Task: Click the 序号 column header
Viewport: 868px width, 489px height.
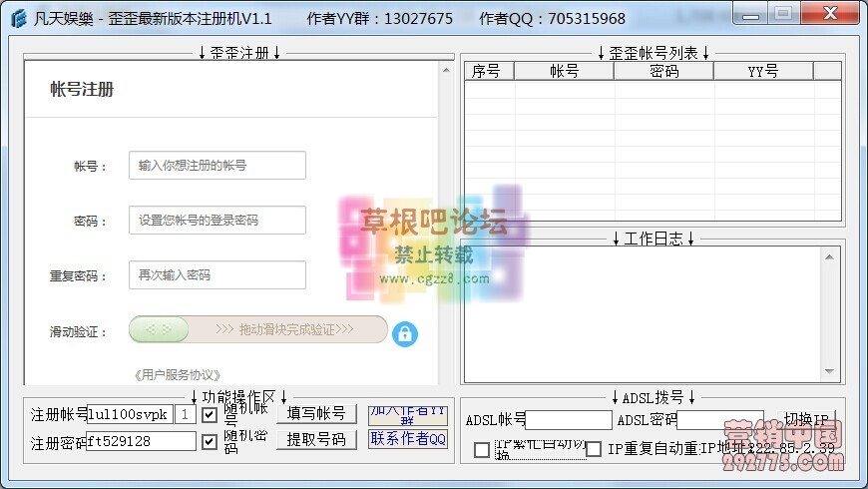Action: 489,71
